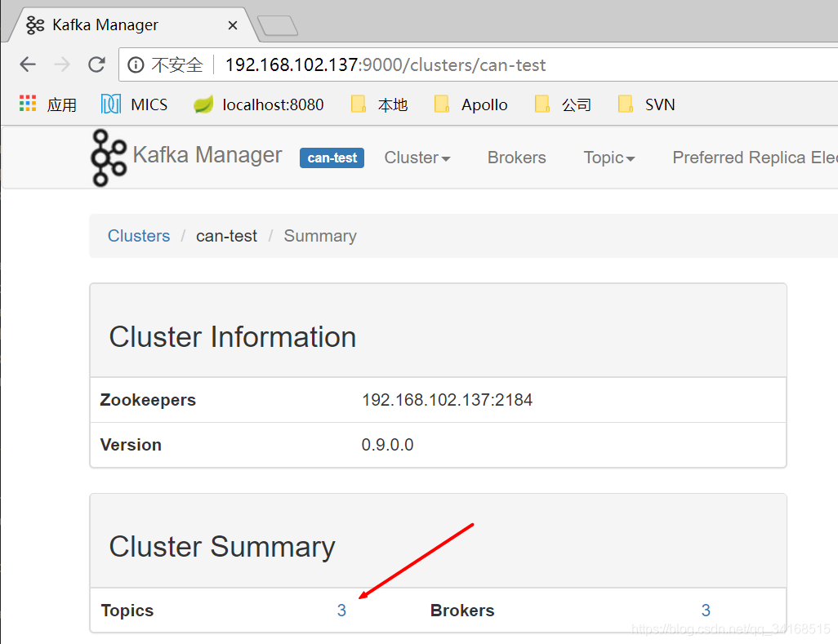Click the Kafka Manager logo icon
Screen dimensions: 838x644
(x=109, y=158)
